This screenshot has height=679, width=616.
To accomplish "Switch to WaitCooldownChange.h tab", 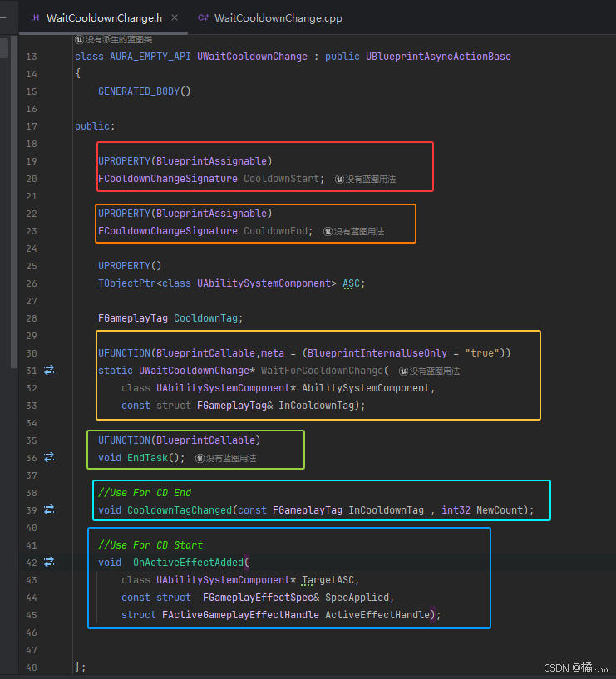I will point(104,17).
